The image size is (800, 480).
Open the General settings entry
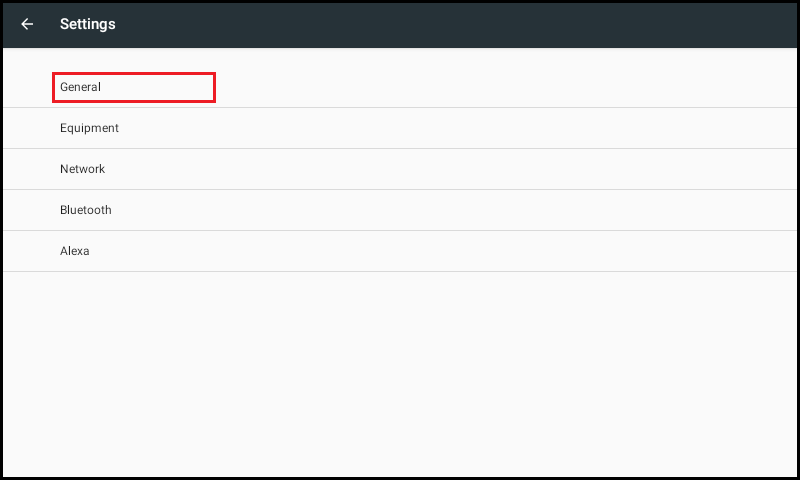[400, 87]
